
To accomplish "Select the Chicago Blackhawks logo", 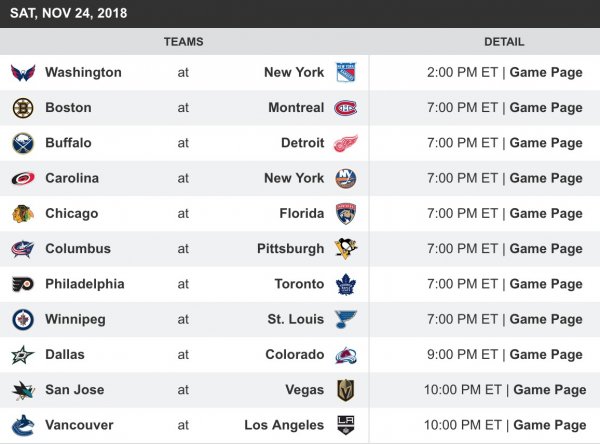I will click(23, 214).
